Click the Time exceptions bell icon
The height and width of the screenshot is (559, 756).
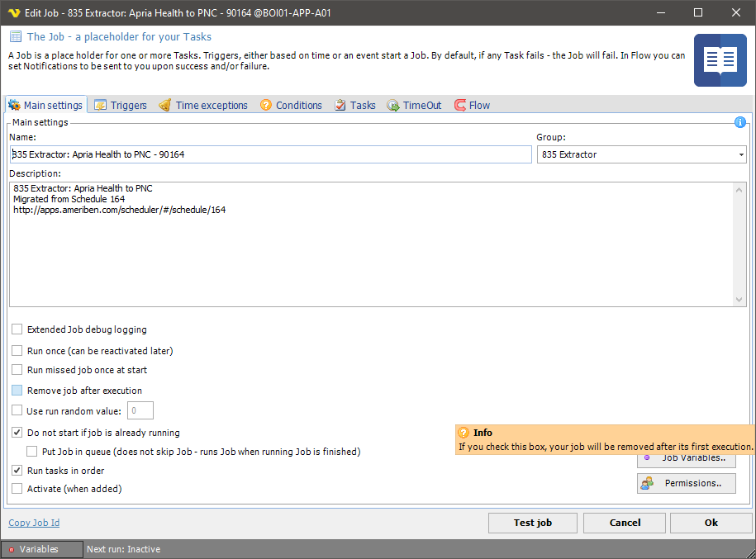tap(165, 106)
